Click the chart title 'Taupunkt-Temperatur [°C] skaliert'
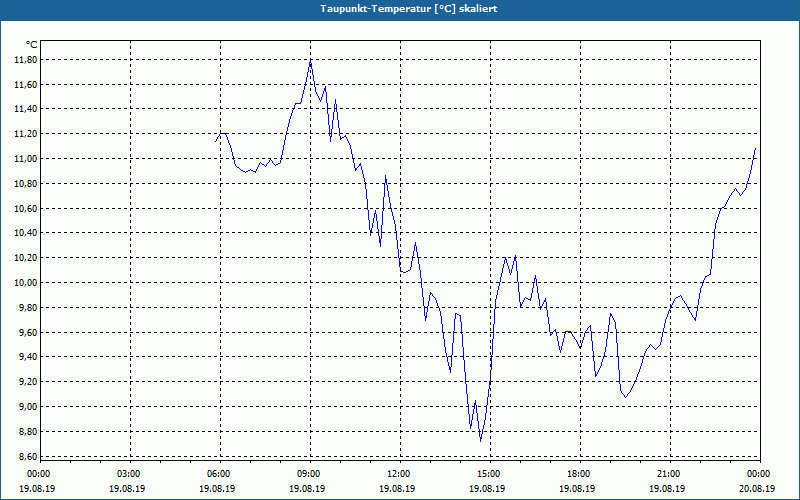The image size is (800, 500). pos(409,9)
